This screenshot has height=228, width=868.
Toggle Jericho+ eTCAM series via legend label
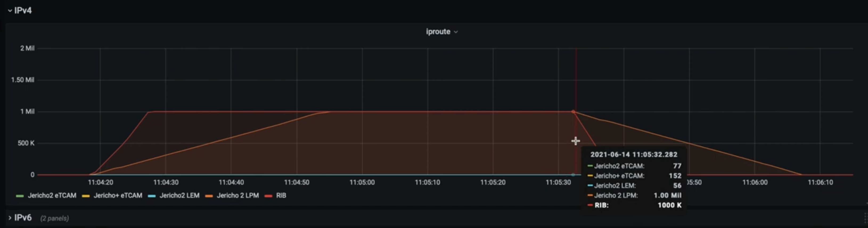pyautogui.click(x=118, y=196)
